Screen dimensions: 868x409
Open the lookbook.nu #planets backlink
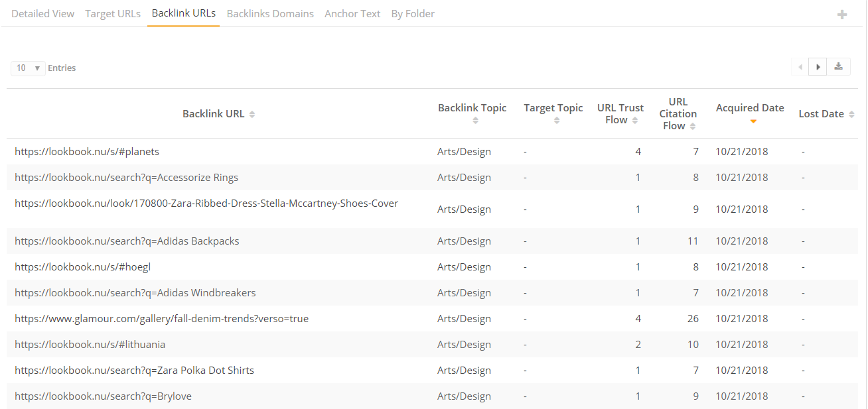(x=87, y=151)
